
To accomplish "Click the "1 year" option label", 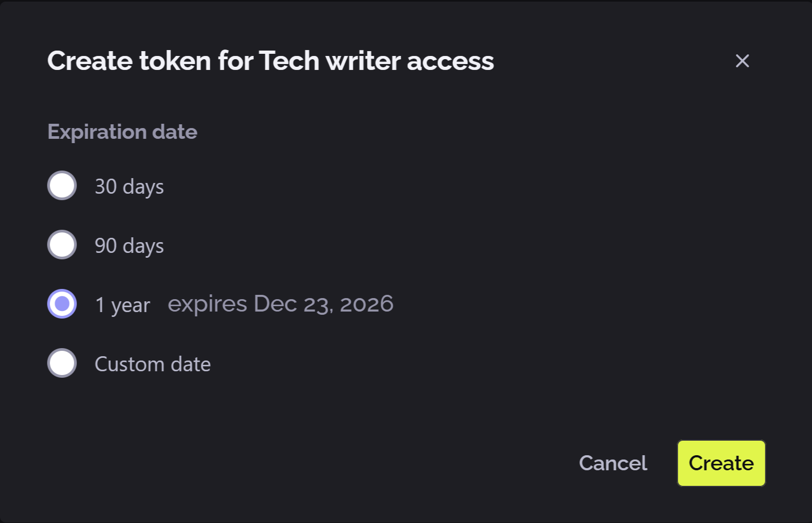I will pyautogui.click(x=123, y=305).
